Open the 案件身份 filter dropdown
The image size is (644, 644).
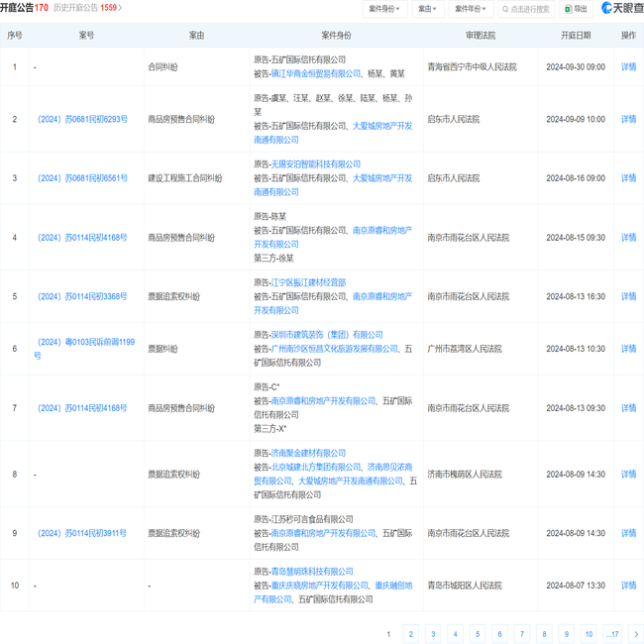(x=384, y=9)
